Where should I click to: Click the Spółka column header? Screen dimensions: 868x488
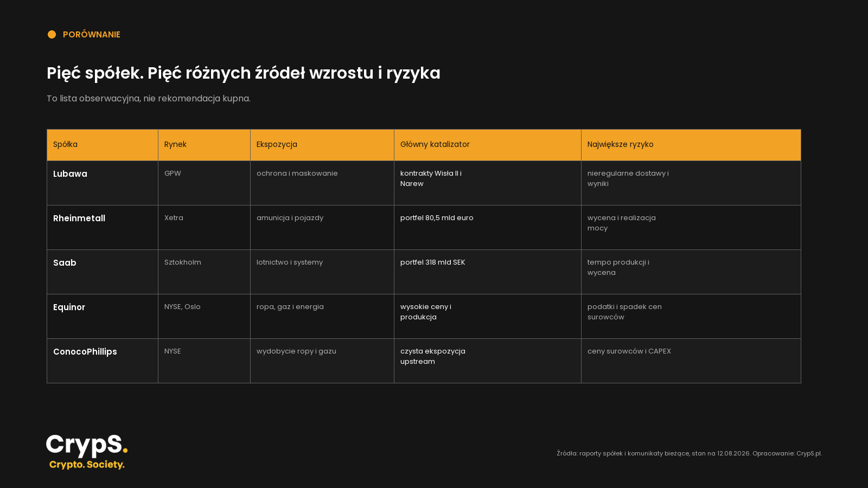(103, 145)
